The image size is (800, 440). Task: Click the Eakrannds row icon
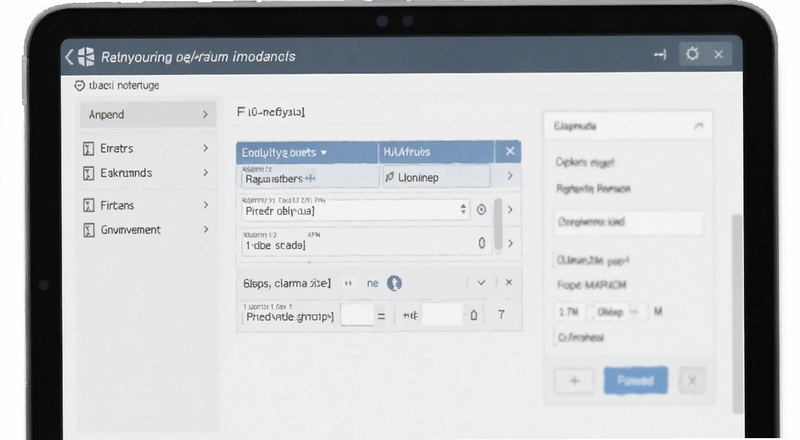coord(88,174)
